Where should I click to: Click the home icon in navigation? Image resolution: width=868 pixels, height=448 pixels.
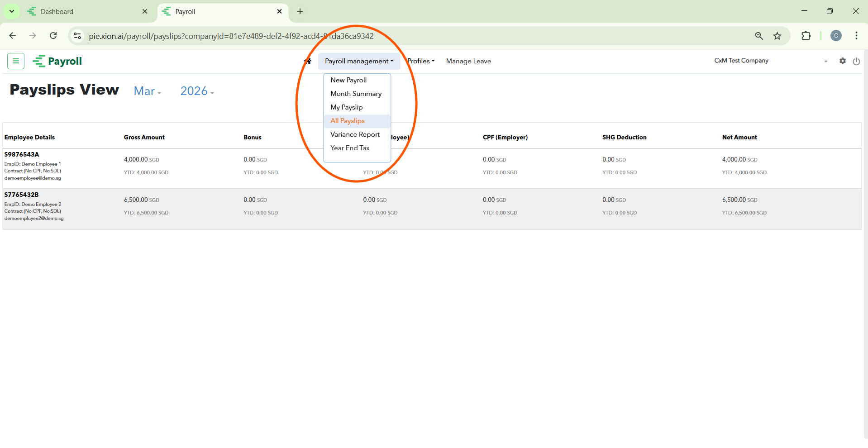pyautogui.click(x=308, y=61)
